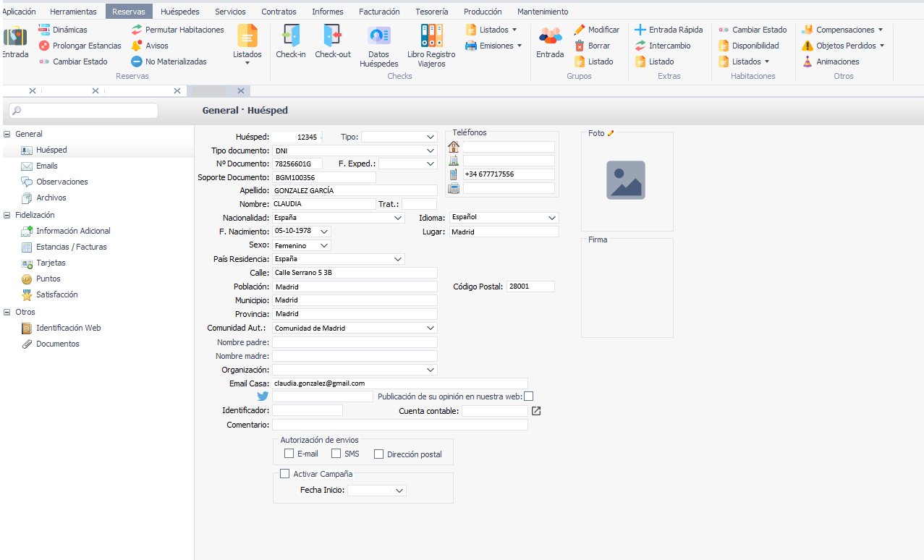Open Datos Huéspedes in Checks
924x560 pixels.
click(x=378, y=46)
